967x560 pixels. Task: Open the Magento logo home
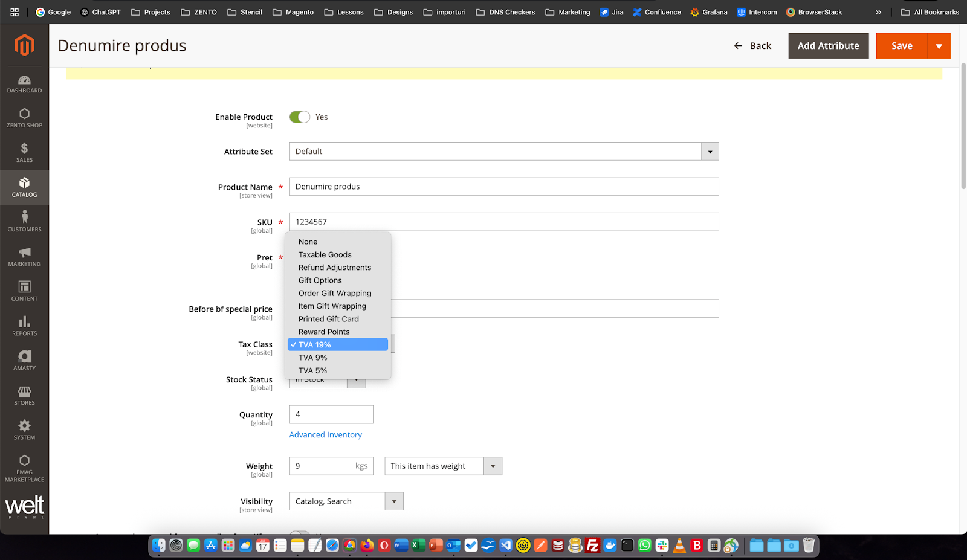[24, 45]
